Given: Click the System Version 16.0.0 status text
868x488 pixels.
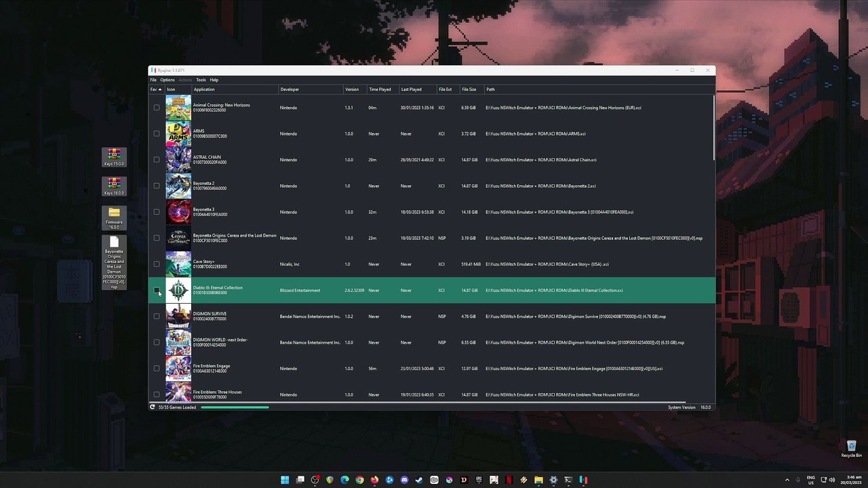Looking at the screenshot, I should pos(690,407).
